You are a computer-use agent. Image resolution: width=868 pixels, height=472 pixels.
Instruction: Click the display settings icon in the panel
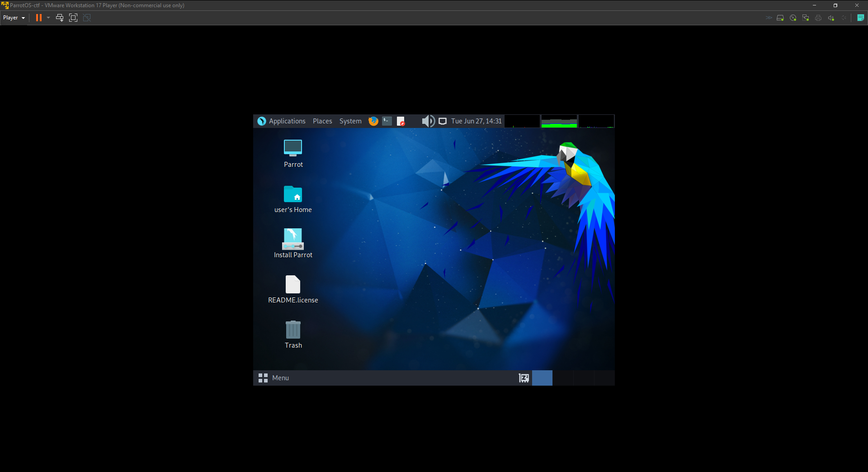443,121
